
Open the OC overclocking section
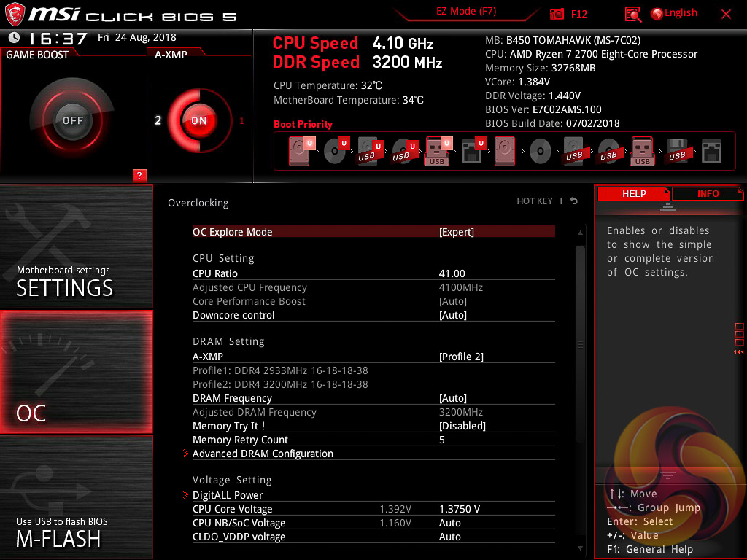coord(76,372)
